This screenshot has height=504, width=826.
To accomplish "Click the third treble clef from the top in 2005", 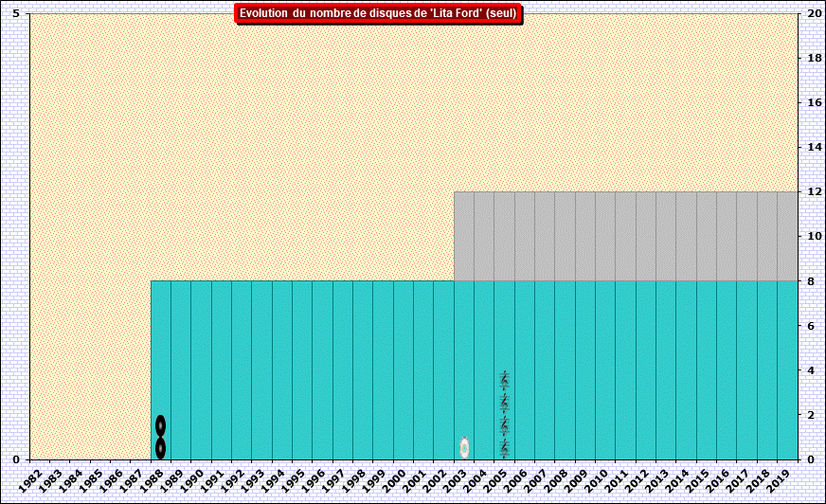I will coord(504,425).
